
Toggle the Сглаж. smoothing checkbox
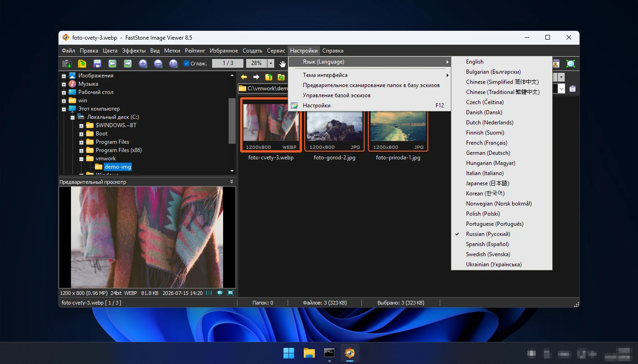click(186, 64)
